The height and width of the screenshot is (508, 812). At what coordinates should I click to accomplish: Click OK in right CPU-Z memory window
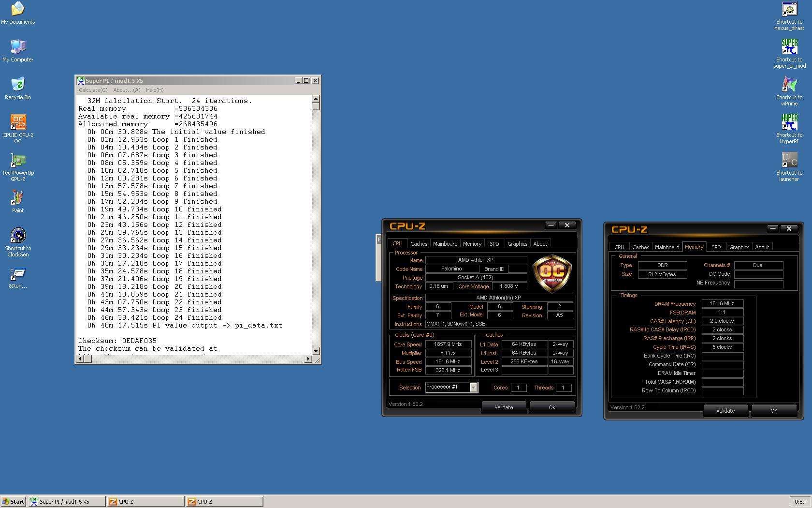point(774,411)
